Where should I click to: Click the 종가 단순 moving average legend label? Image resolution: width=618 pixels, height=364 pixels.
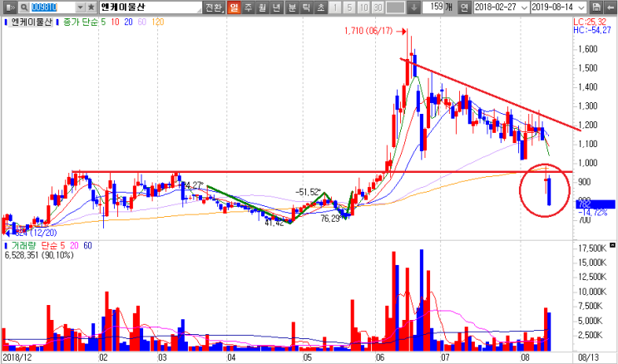coord(81,22)
